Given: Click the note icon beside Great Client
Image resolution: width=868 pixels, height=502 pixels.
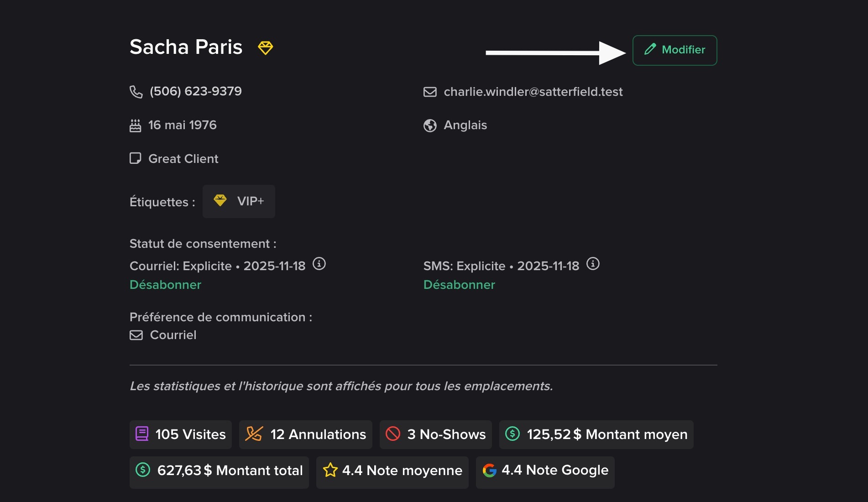Looking at the screenshot, I should 136,158.
